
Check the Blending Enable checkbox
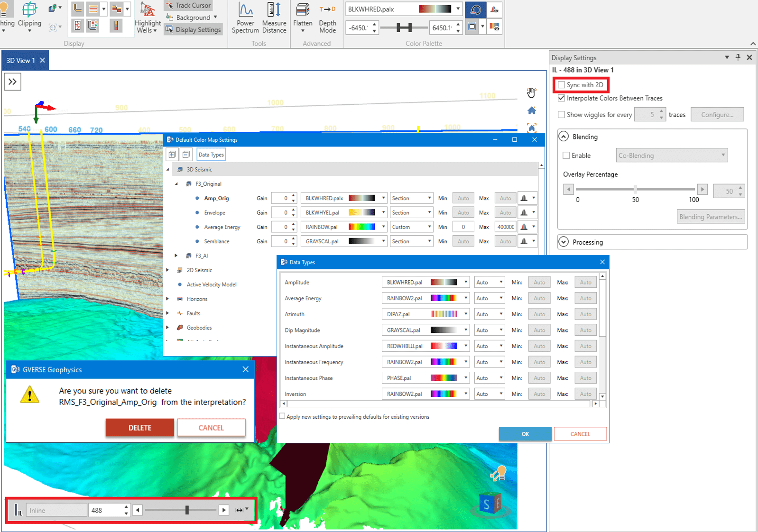pos(566,156)
